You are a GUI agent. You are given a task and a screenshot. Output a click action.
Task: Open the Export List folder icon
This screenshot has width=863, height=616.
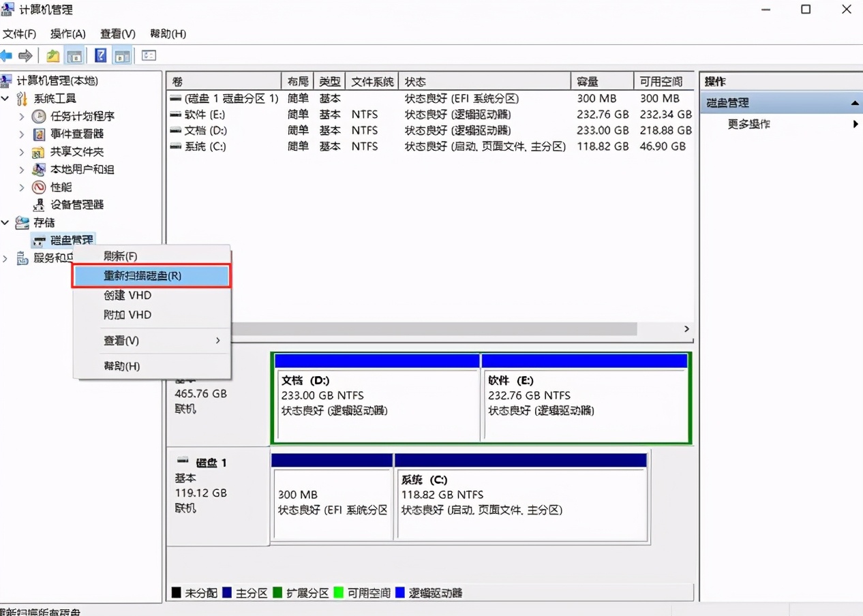(x=52, y=55)
